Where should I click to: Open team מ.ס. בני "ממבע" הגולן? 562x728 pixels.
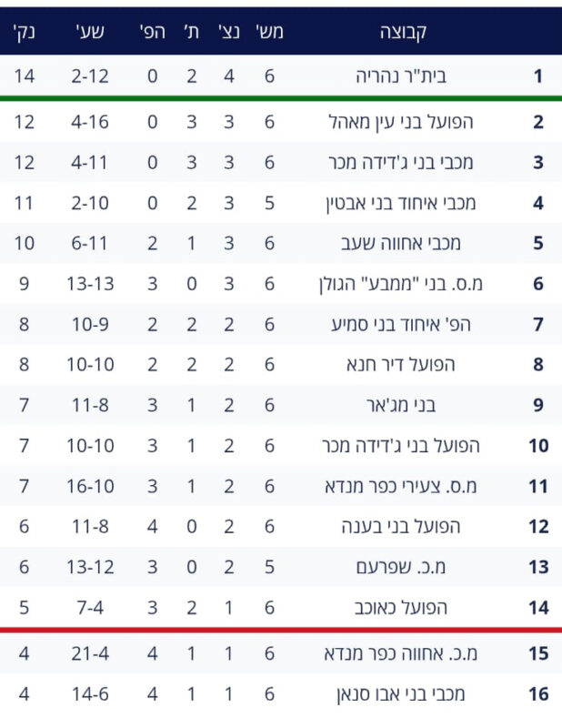coord(402,284)
